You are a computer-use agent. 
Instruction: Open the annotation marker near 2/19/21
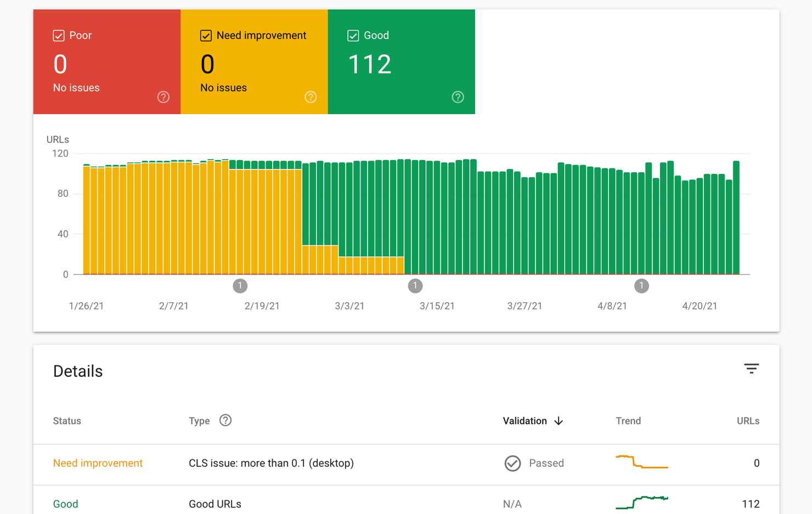pos(240,285)
